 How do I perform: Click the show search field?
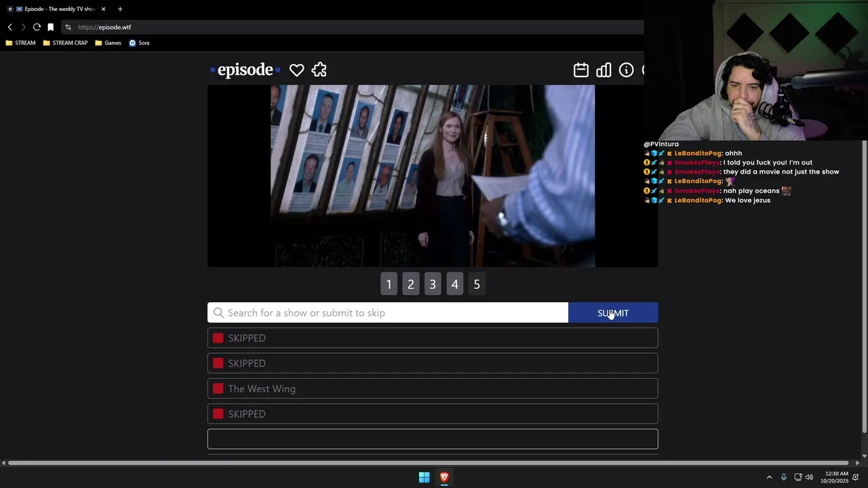pos(388,312)
